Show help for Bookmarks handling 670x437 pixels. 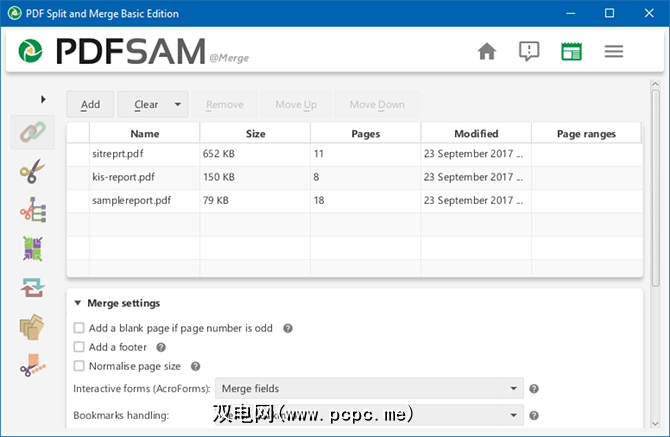pyautogui.click(x=534, y=415)
